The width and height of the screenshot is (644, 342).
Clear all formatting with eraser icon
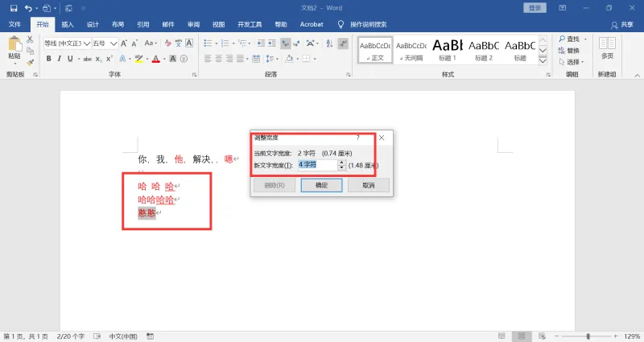(168, 43)
